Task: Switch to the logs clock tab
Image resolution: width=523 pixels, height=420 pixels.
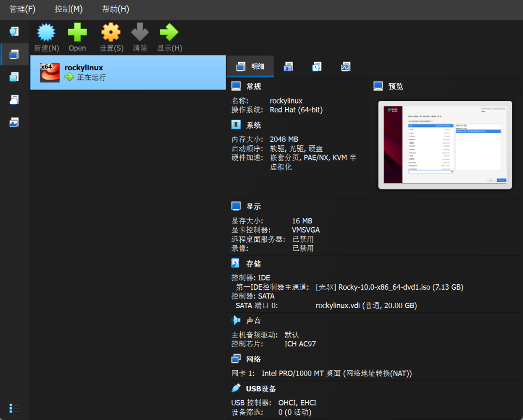Action: point(317,67)
